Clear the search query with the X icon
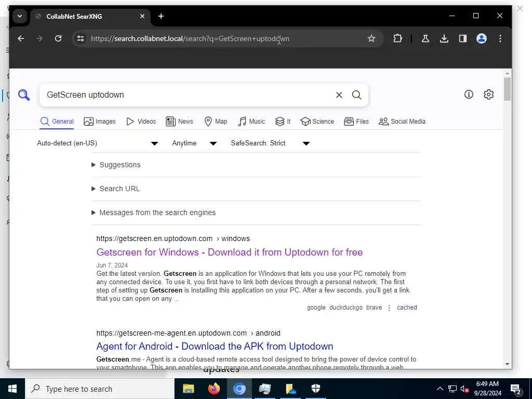 coord(339,95)
